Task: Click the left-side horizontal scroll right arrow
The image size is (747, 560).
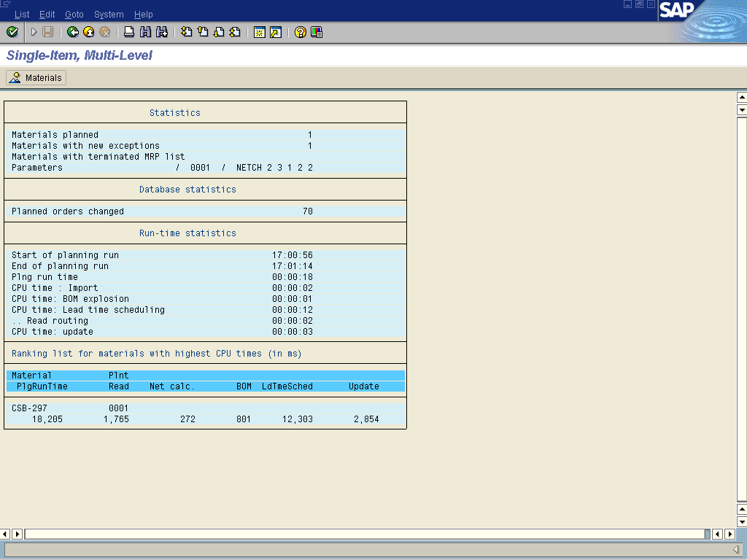Action: (x=18, y=534)
